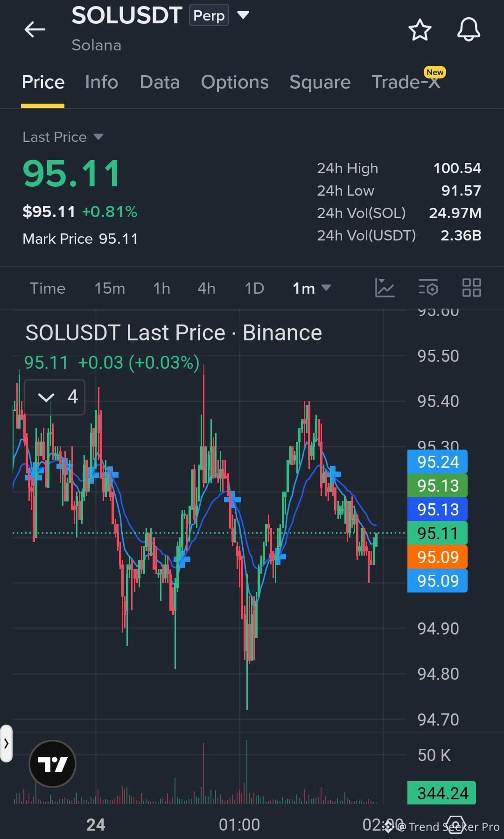Open chart indicators icon
504x839 pixels.
point(385,288)
